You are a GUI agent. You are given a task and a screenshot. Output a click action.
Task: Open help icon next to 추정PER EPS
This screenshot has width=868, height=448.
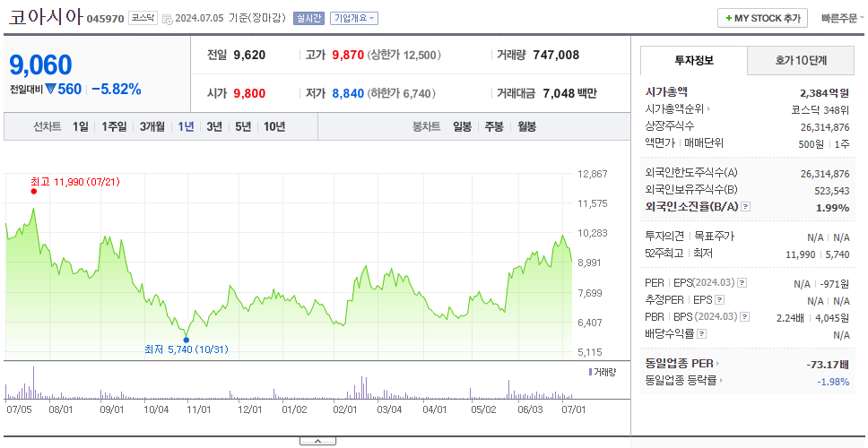(720, 300)
